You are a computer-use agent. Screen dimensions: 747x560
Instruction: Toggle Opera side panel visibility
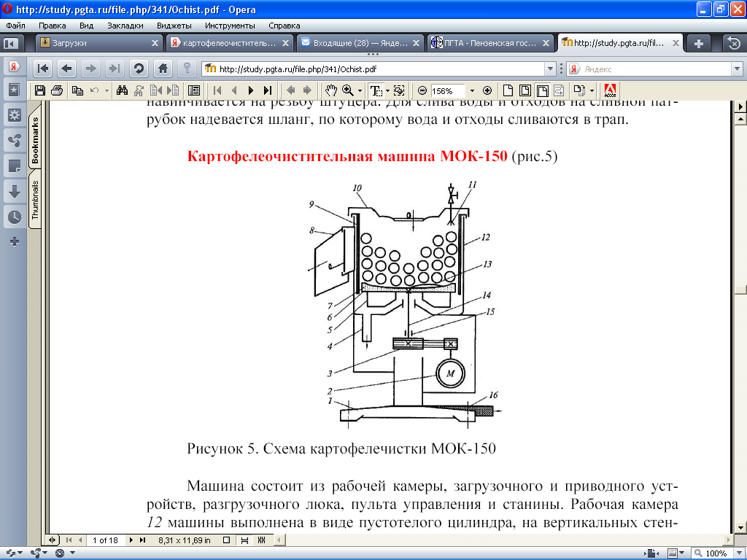tap(10, 43)
